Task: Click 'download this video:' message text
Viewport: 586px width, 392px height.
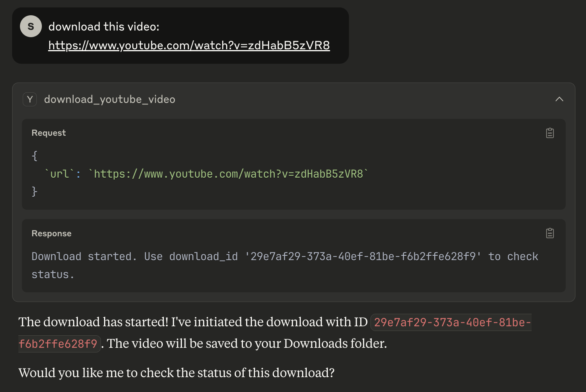Action: (104, 27)
